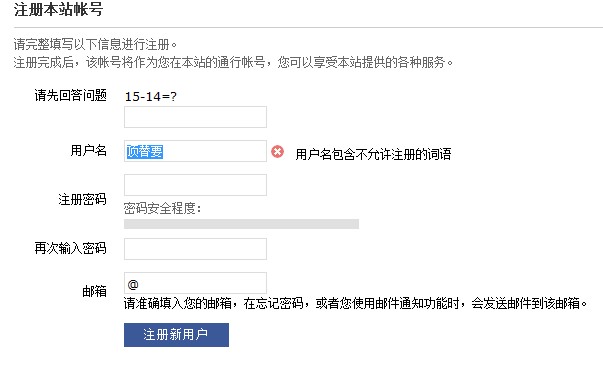The width and height of the screenshot is (603, 370).
Task: Click the 邮箱 email input field
Action: point(195,283)
